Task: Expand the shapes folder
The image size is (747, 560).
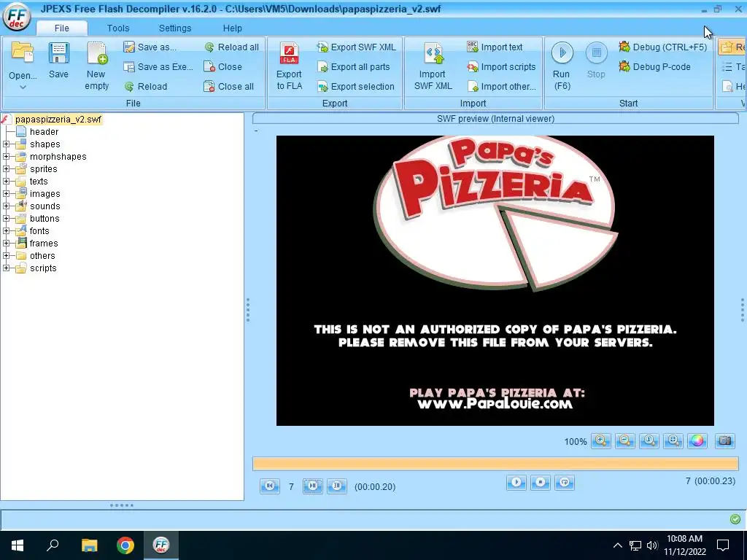Action: click(x=6, y=144)
